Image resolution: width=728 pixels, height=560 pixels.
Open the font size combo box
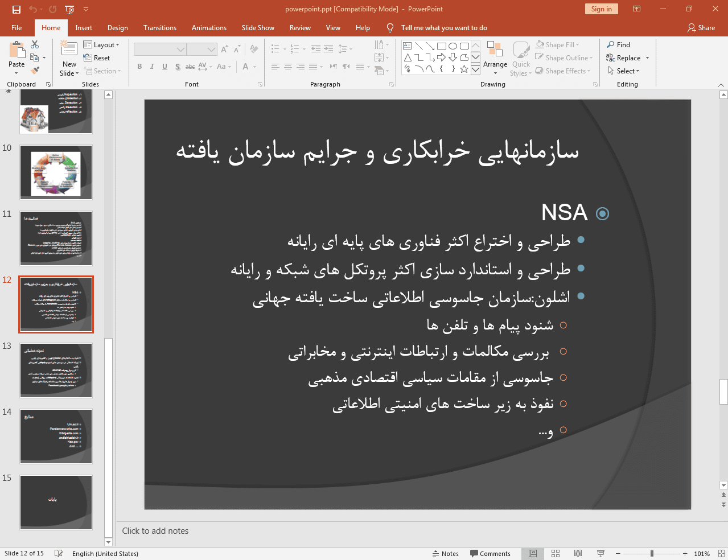[x=202, y=50]
